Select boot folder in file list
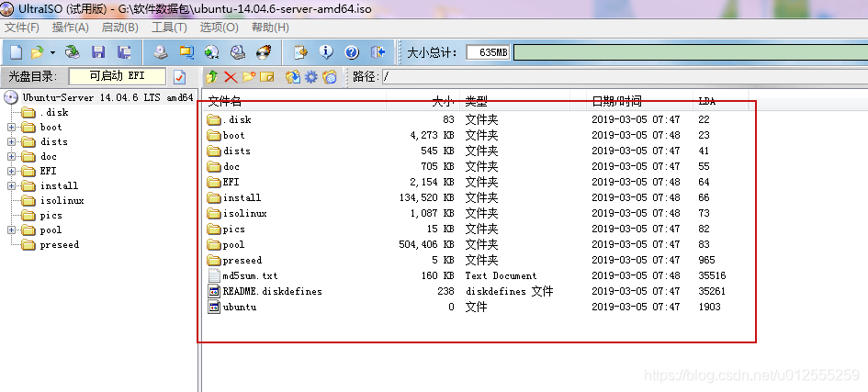868x392 pixels. [233, 136]
